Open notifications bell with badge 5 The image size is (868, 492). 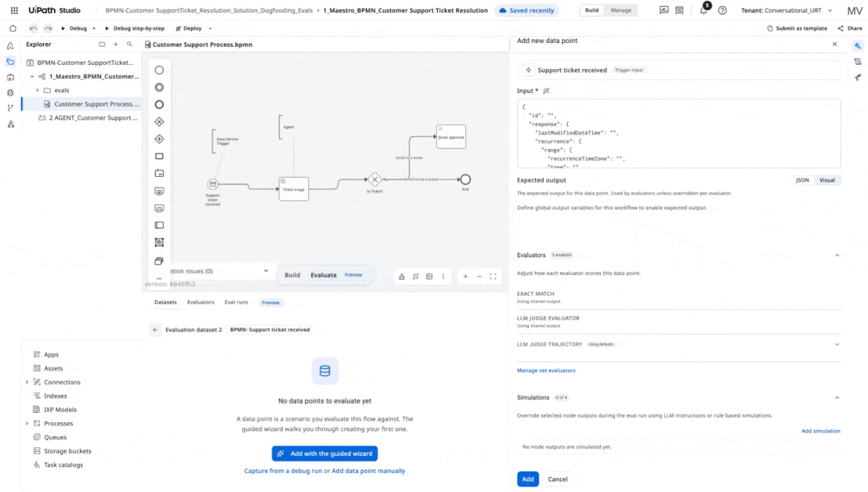704,10
